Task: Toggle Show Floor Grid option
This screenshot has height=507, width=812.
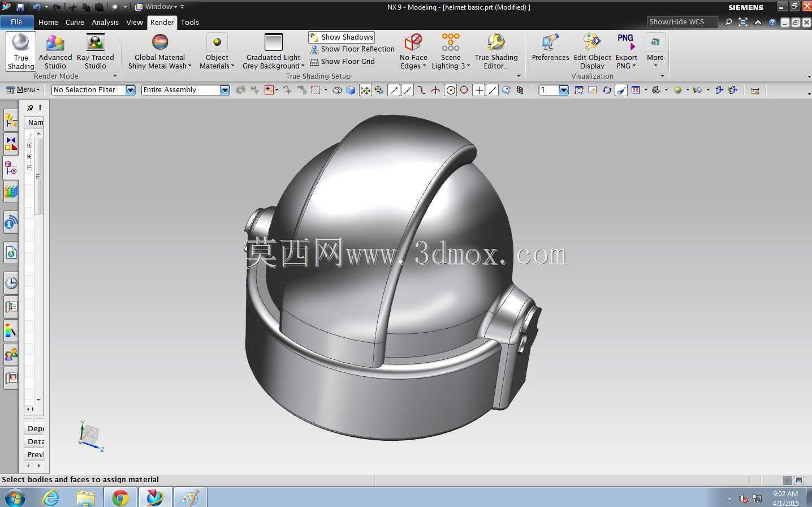Action: 342,62
